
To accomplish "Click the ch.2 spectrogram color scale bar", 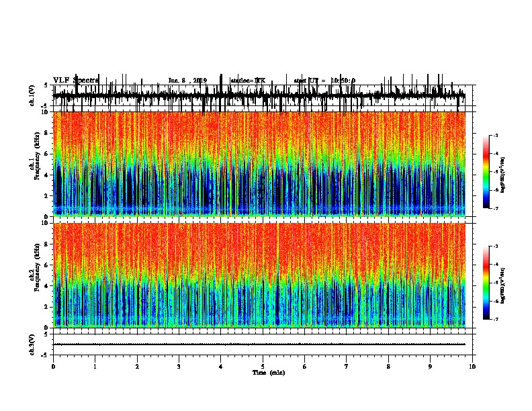I will pos(486,283).
